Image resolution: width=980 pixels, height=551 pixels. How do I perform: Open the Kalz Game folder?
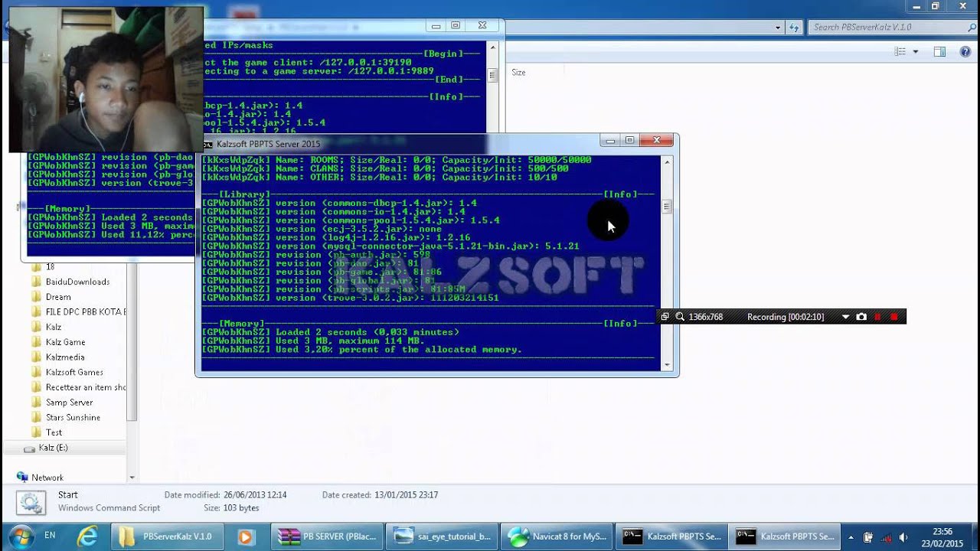pos(65,342)
